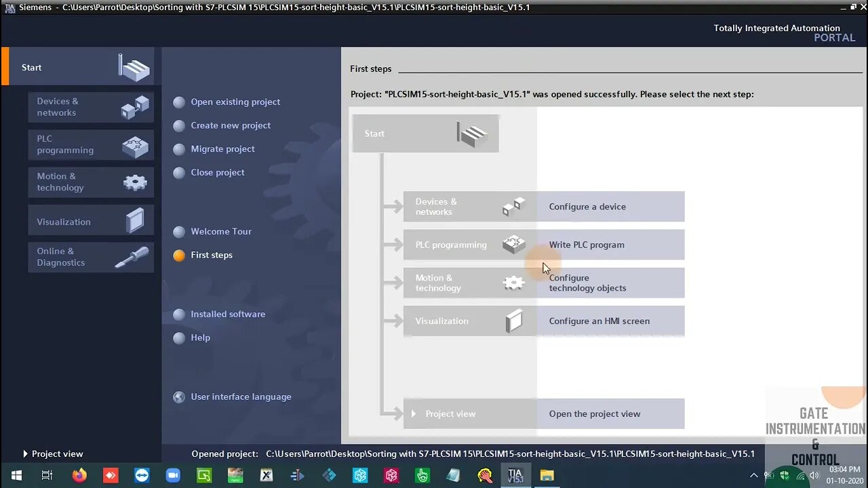Image resolution: width=868 pixels, height=488 pixels.
Task: Click the Online & Diagnostics screwdriver icon
Action: (x=132, y=258)
